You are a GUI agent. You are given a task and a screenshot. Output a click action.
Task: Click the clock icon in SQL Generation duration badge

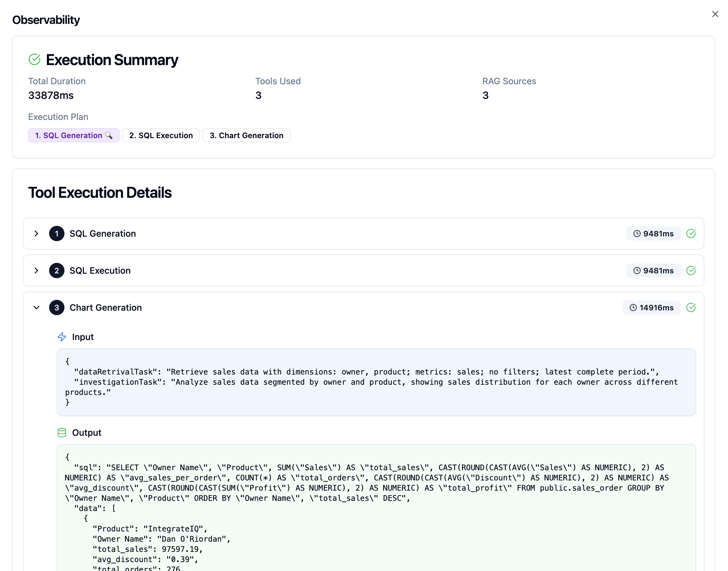pyautogui.click(x=636, y=234)
